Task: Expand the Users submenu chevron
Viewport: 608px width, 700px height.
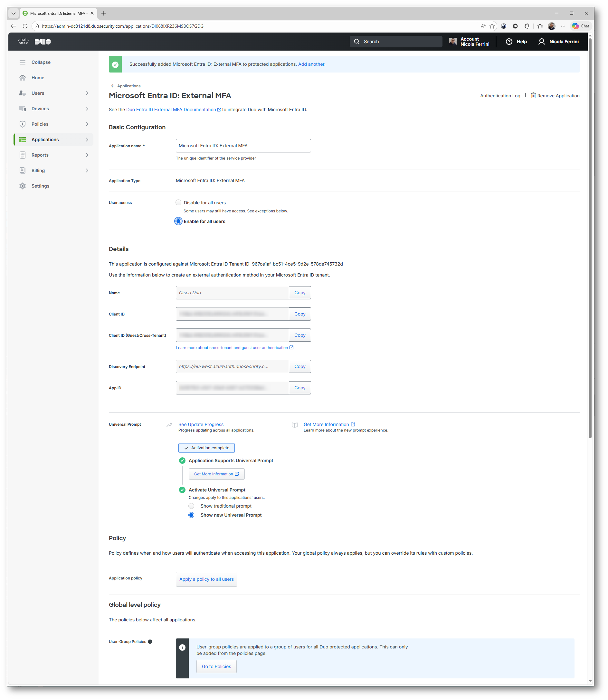Action: coord(87,93)
